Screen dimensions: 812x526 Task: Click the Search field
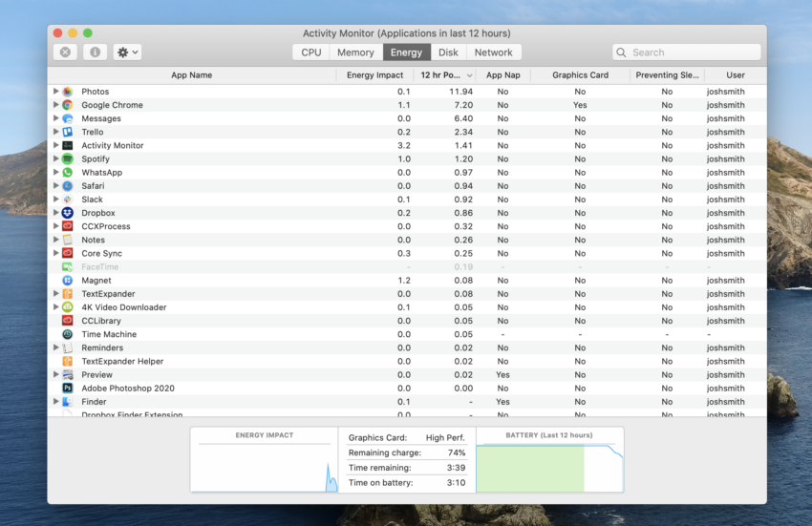(687, 53)
